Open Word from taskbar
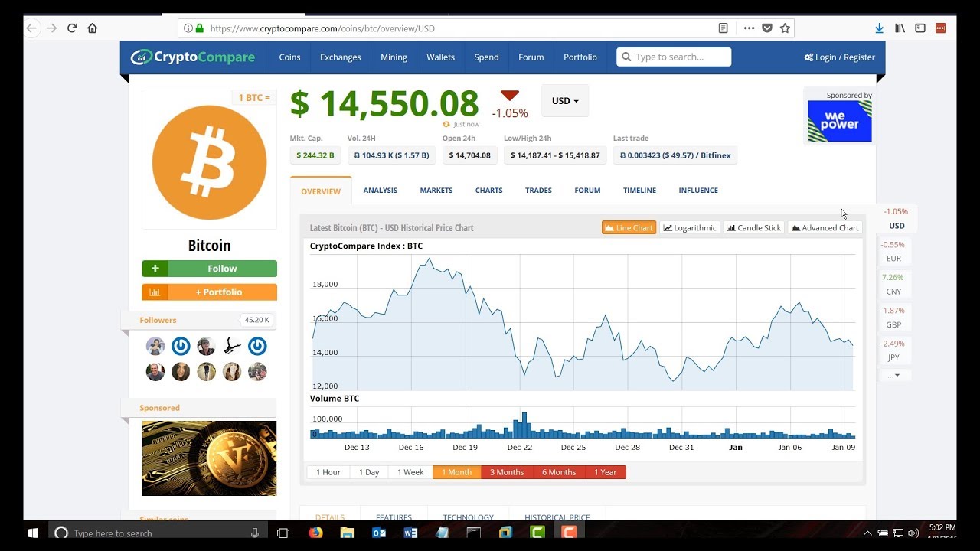Screen dimensions: 980x551 click(410, 533)
